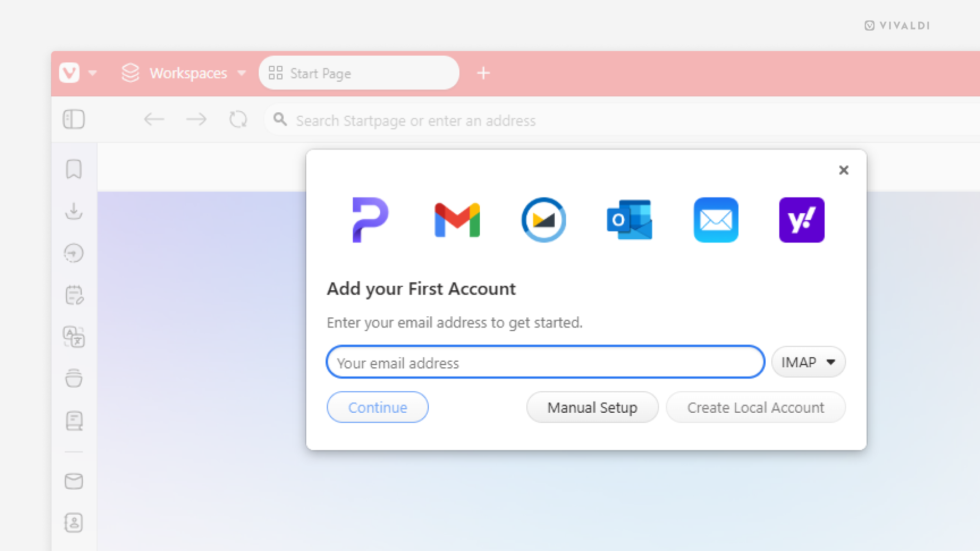Open the Workspaces menu

tap(184, 73)
